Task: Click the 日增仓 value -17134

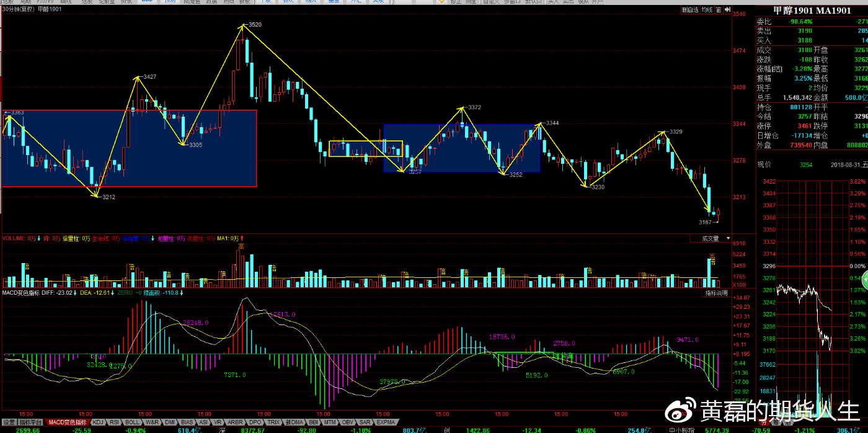Action: 802,135
